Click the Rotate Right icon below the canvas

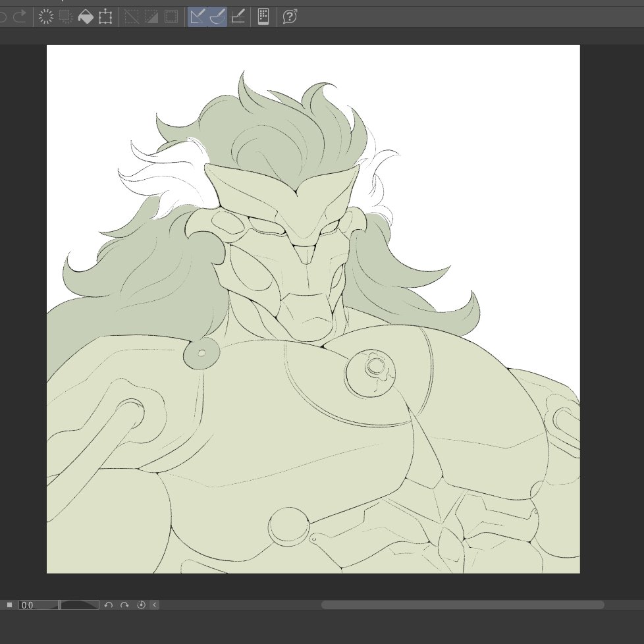[x=124, y=605]
